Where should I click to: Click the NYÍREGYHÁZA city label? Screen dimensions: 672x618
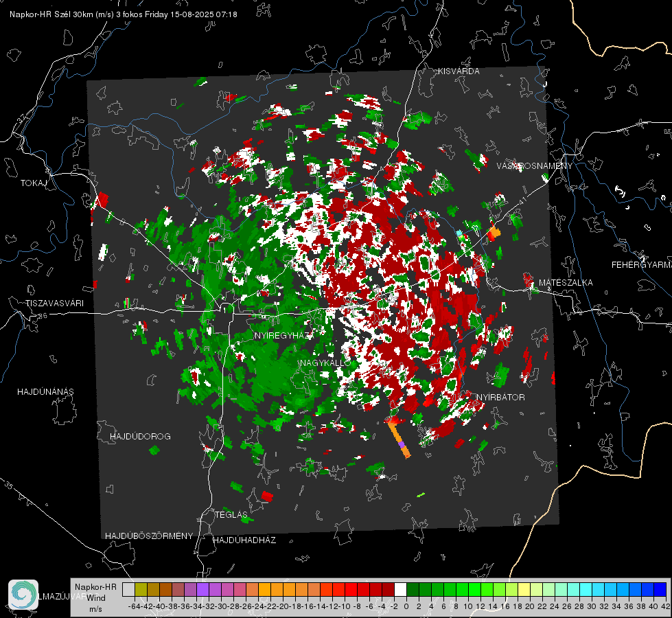tap(283, 336)
